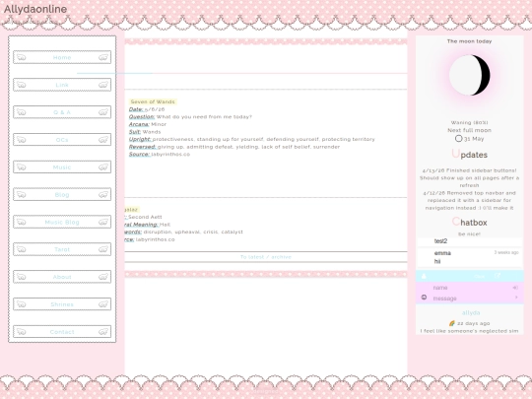Click the 'I feel like someone's neglected sim' status
This screenshot has height=399, width=532.
[470, 331]
